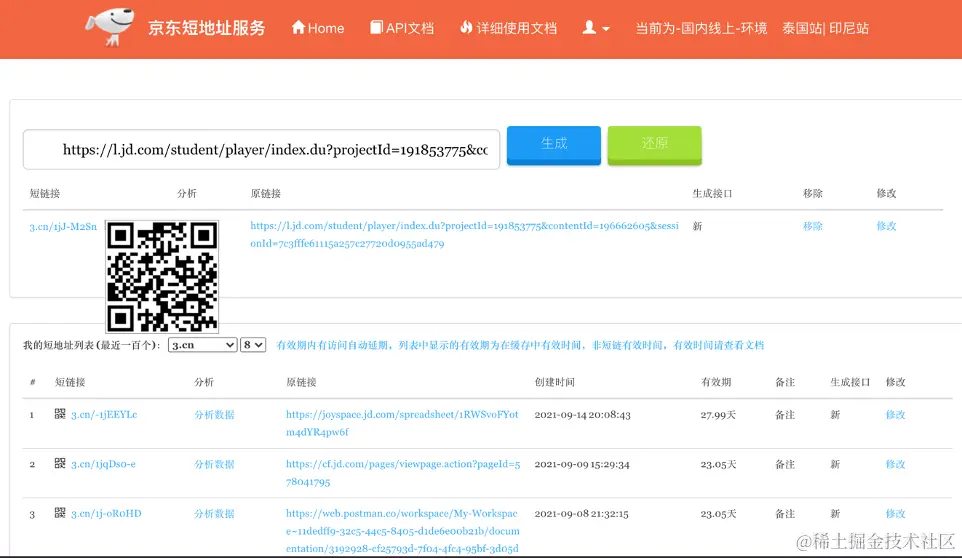The width and height of the screenshot is (962, 558).
Task: Open API文档 in the navbar
Action: 402,28
